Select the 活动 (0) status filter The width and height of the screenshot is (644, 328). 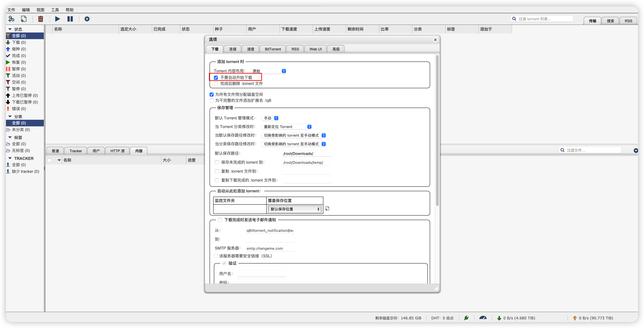pyautogui.click(x=25, y=75)
